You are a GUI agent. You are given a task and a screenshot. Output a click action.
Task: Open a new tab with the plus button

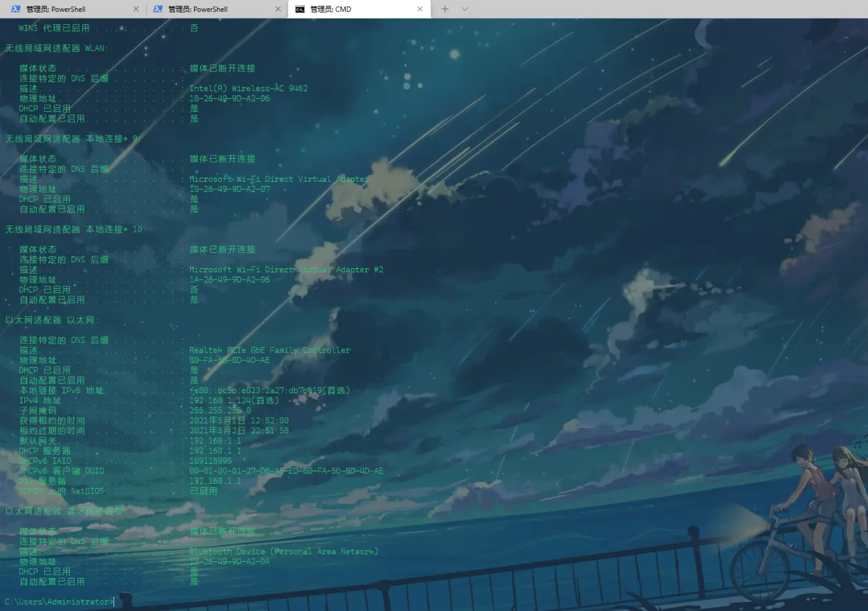click(445, 9)
